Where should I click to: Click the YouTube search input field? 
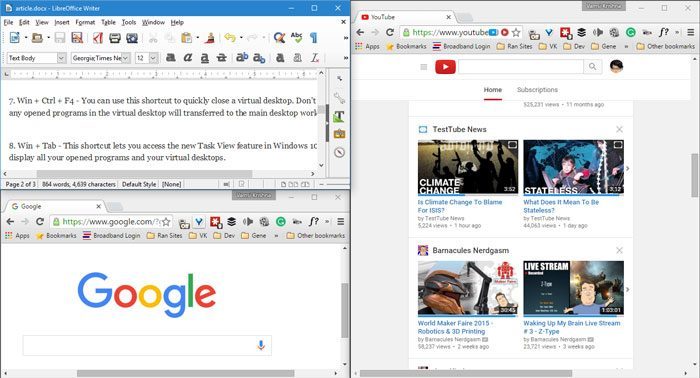(521, 66)
